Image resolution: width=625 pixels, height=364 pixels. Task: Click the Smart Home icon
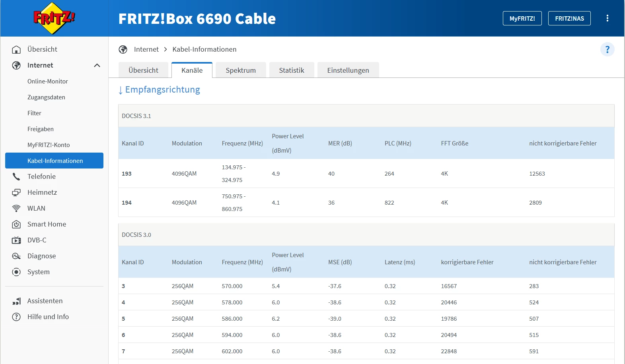tap(16, 224)
